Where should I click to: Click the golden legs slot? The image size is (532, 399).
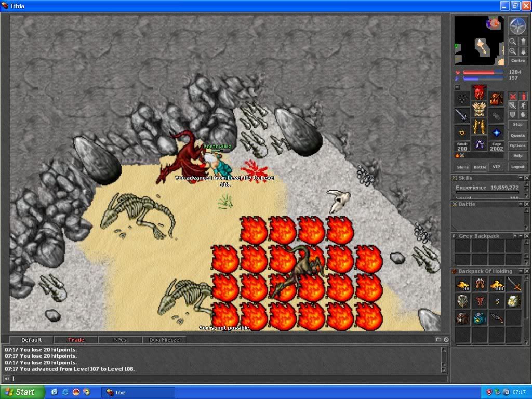pos(479,126)
